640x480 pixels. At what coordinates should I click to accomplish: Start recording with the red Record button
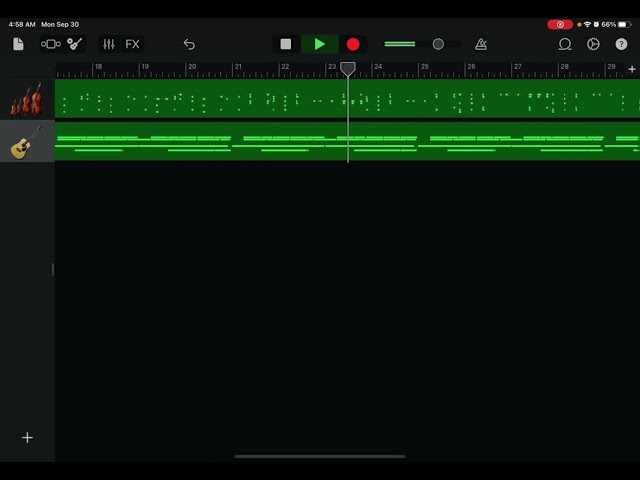[353, 44]
